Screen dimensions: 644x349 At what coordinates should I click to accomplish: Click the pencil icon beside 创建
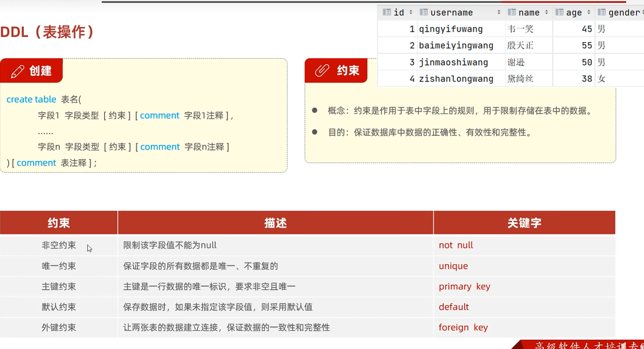pyautogui.click(x=17, y=71)
